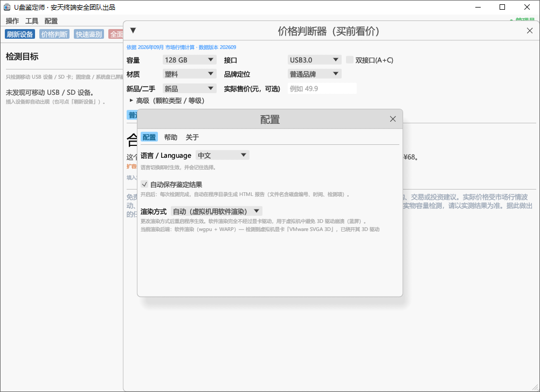Image resolution: width=540 pixels, height=392 pixels.
Task: Click the data version text 数据版本 202609
Action: (x=217, y=47)
